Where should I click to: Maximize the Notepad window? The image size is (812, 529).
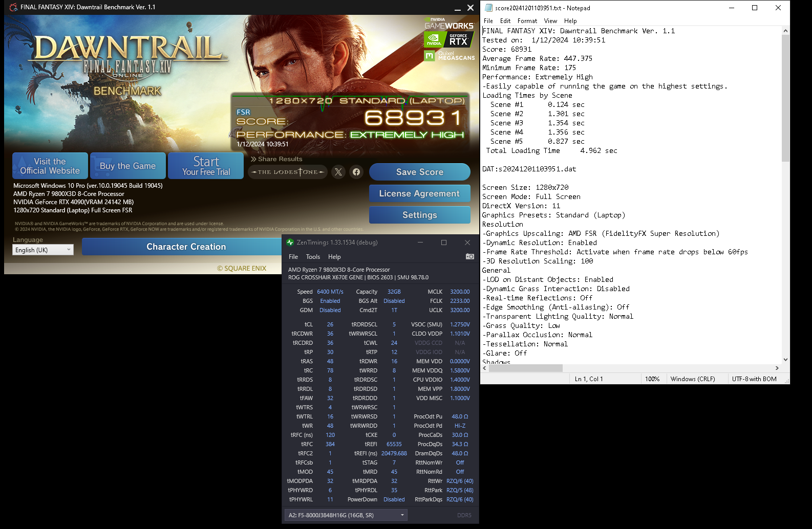[755, 8]
